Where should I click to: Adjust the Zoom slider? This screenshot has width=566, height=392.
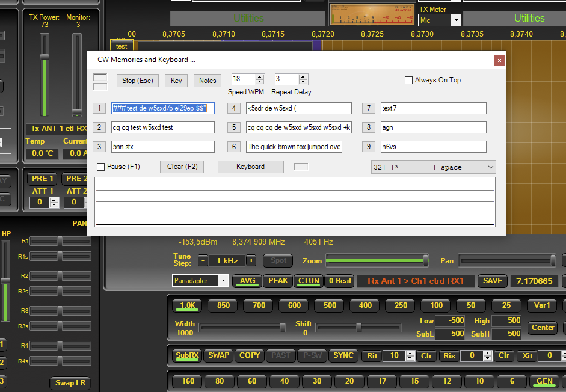[x=377, y=261]
